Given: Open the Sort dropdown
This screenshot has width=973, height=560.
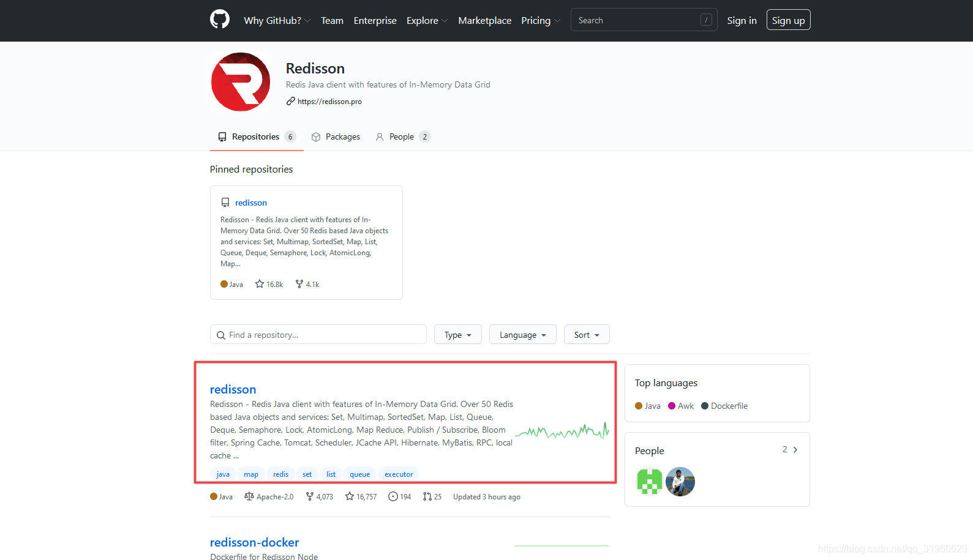Looking at the screenshot, I should [587, 335].
